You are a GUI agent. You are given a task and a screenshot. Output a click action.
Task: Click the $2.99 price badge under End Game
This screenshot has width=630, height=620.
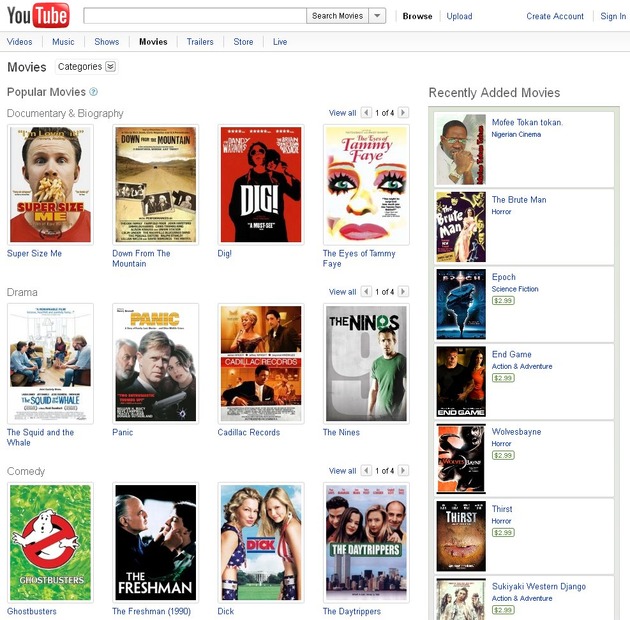coord(503,378)
